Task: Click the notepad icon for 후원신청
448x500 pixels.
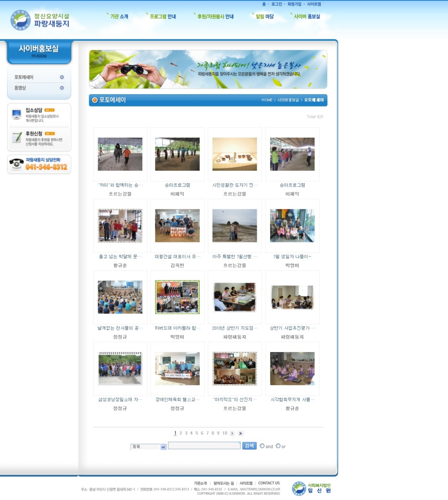Action: (x=17, y=138)
